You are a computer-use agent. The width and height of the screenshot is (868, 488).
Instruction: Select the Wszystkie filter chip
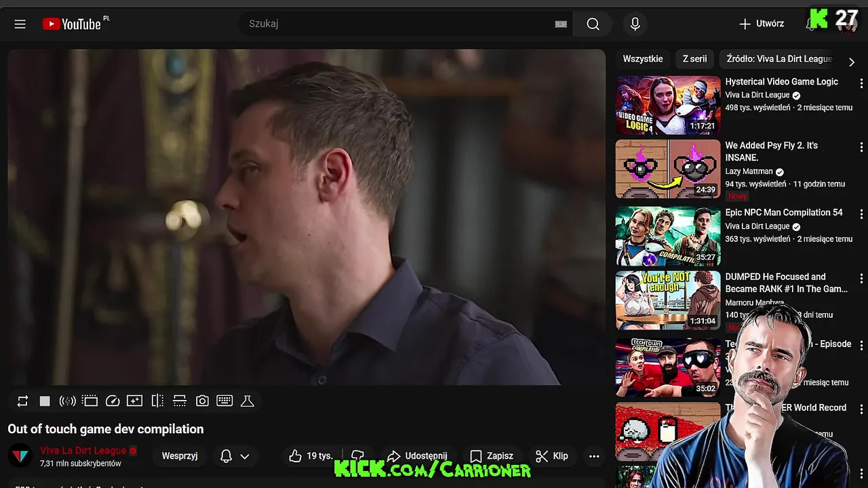pyautogui.click(x=643, y=59)
